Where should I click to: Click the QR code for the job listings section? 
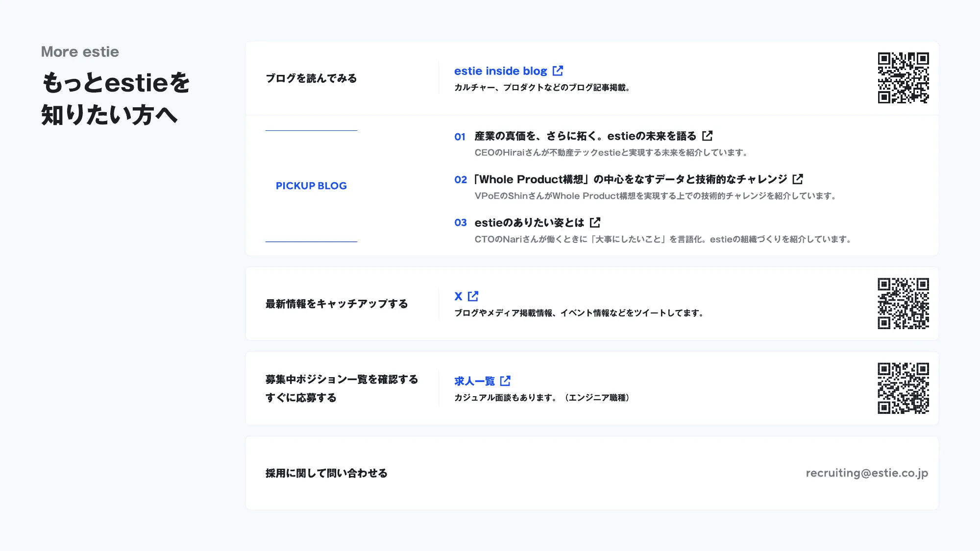[x=903, y=388]
